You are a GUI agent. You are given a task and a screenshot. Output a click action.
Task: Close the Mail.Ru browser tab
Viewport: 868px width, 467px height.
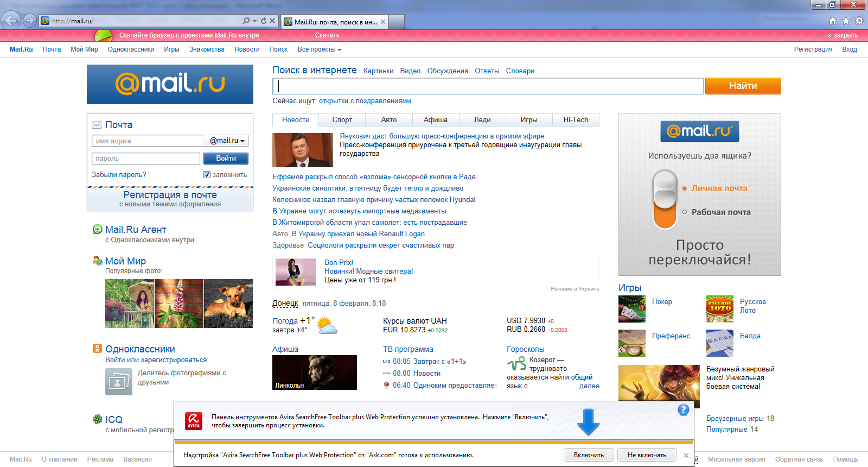tap(383, 22)
